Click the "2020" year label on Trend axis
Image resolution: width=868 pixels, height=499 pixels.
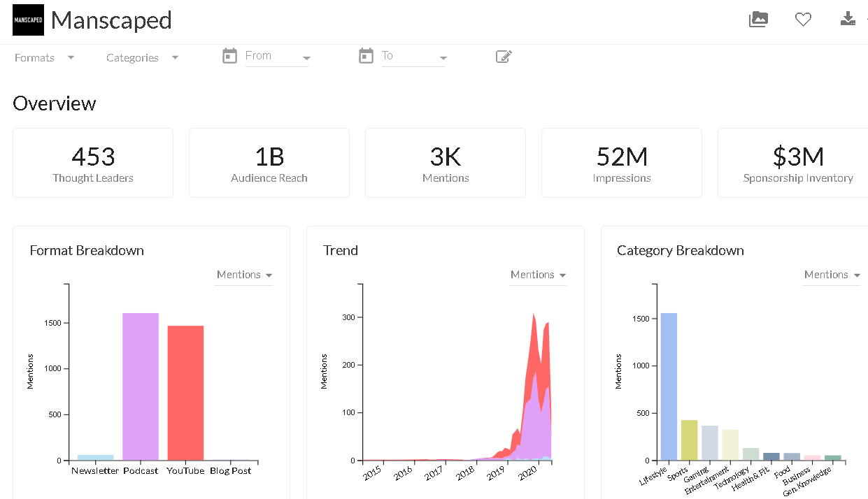(527, 473)
